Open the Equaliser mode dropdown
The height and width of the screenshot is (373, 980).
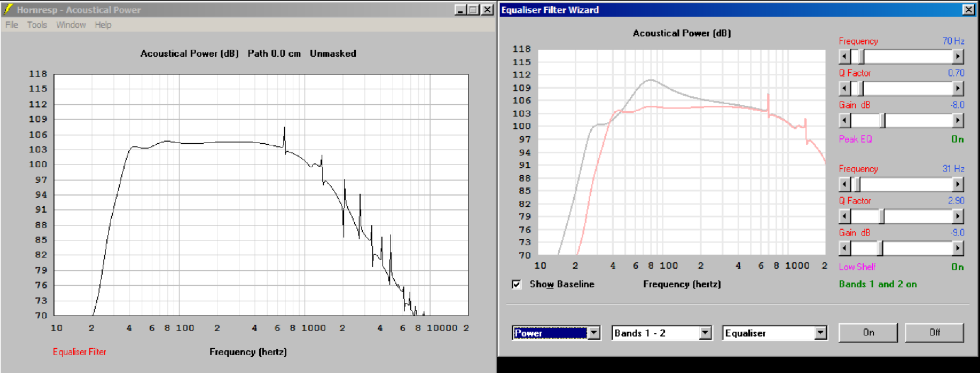821,333
